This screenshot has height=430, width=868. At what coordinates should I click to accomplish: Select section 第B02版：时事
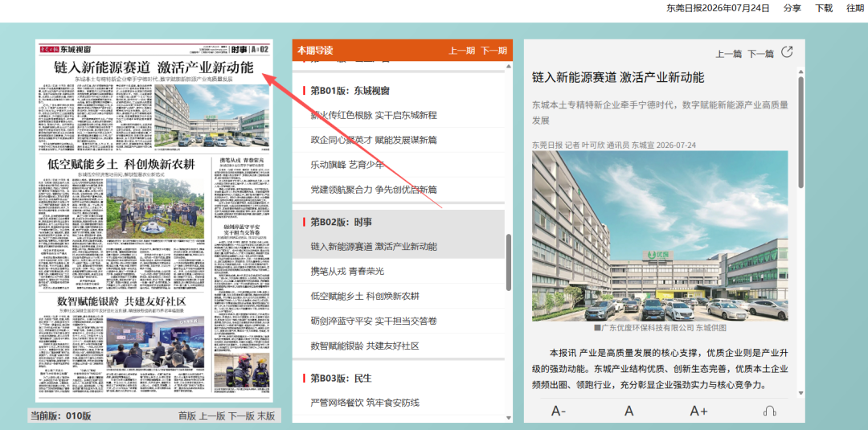pyautogui.click(x=341, y=222)
